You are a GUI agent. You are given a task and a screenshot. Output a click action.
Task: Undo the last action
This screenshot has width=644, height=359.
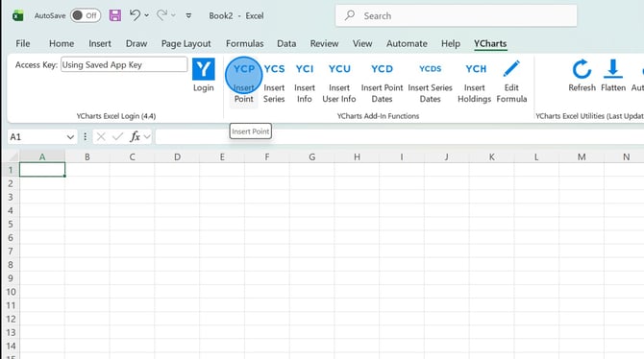135,15
